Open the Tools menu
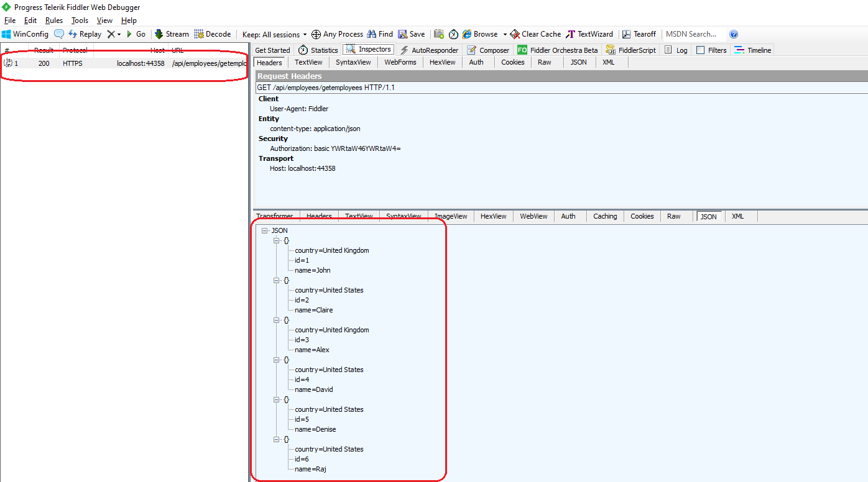The height and width of the screenshot is (482, 868). [80, 20]
